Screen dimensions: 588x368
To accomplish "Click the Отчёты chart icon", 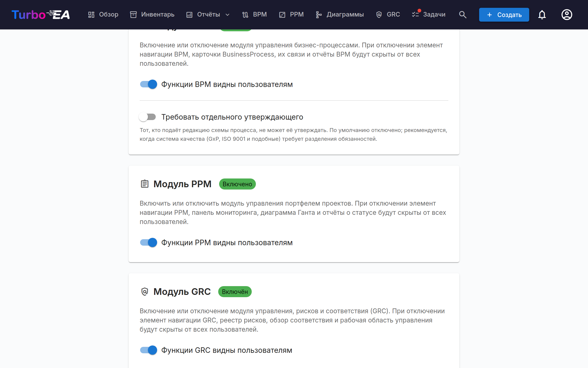I will pyautogui.click(x=189, y=14).
